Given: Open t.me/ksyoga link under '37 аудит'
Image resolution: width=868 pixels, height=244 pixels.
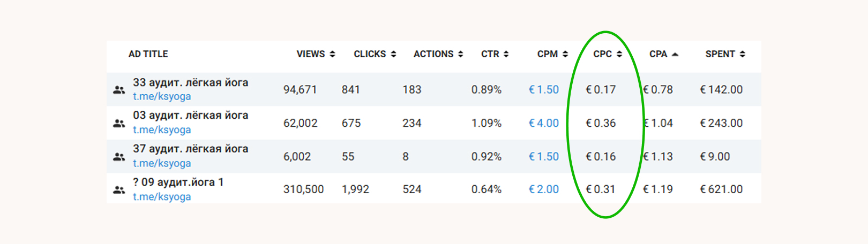Looking at the screenshot, I should point(162,164).
